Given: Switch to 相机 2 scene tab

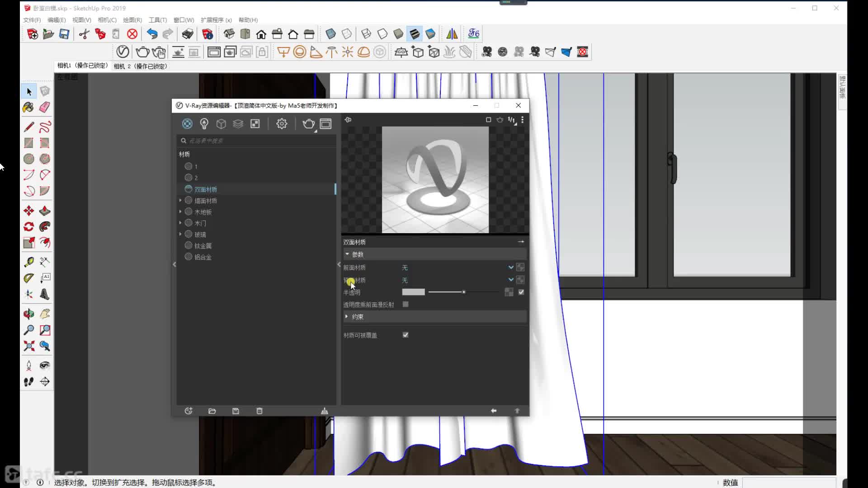Looking at the screenshot, I should [x=141, y=66].
